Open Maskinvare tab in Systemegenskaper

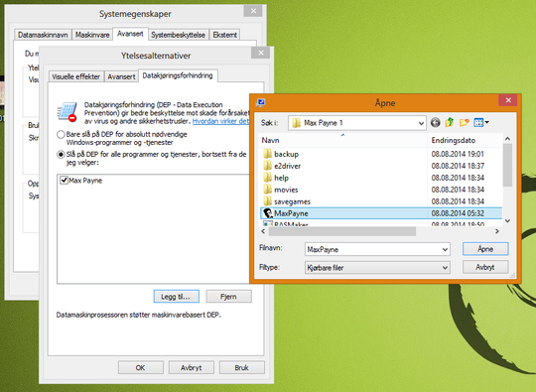pyautogui.click(x=92, y=35)
